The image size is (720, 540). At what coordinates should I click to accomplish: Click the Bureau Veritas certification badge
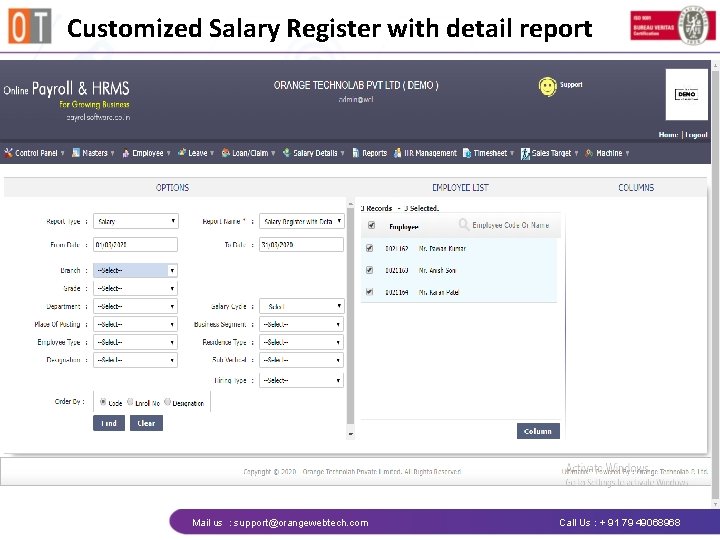tap(673, 25)
